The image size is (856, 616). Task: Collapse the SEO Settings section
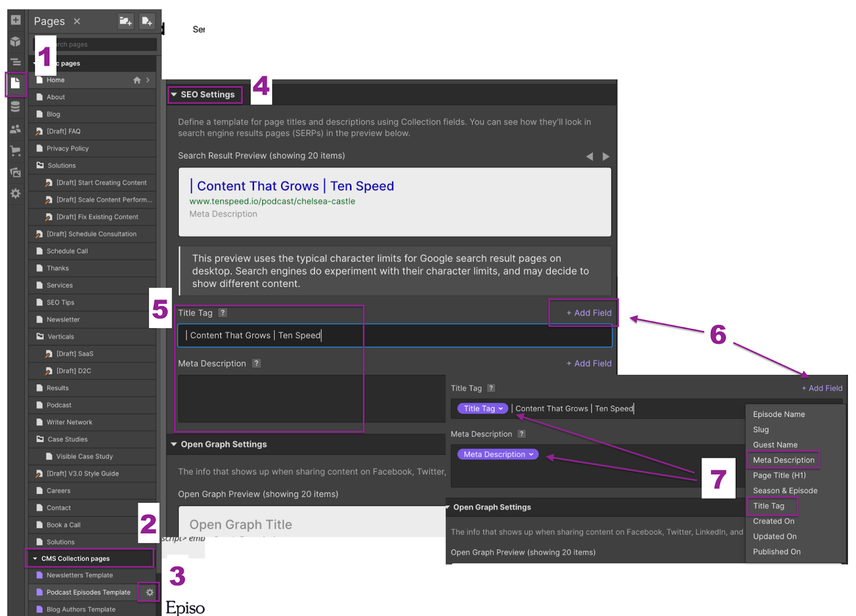174,95
